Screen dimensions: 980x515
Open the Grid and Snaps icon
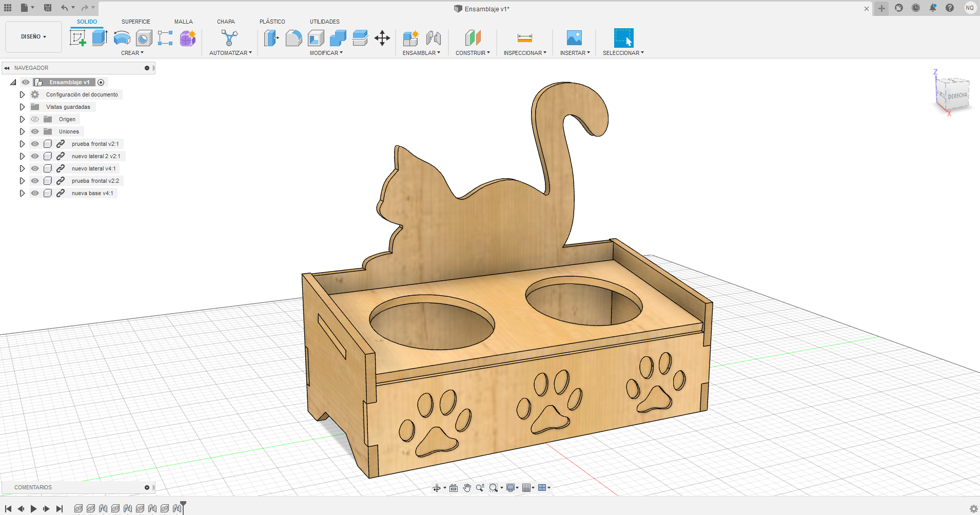(526, 488)
